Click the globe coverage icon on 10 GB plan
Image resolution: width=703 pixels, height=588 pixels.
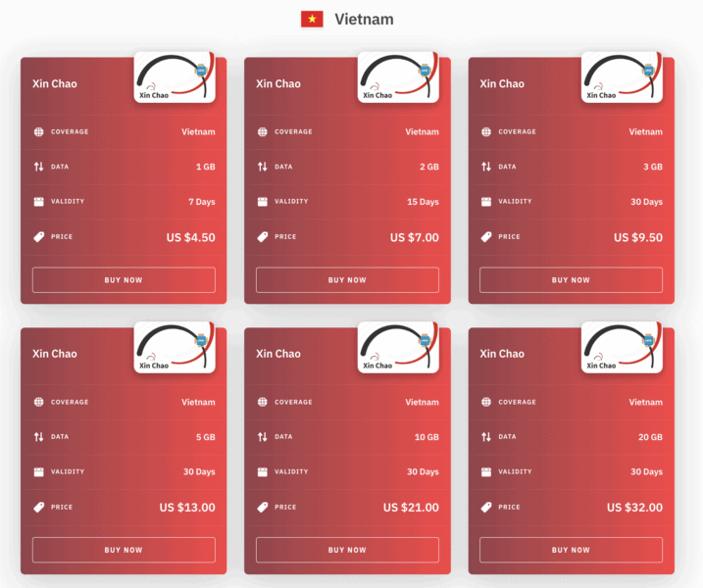pos(263,402)
